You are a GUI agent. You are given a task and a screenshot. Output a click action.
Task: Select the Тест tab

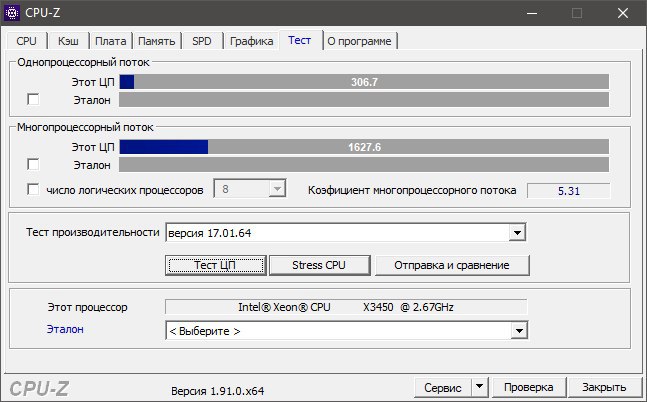pos(300,40)
